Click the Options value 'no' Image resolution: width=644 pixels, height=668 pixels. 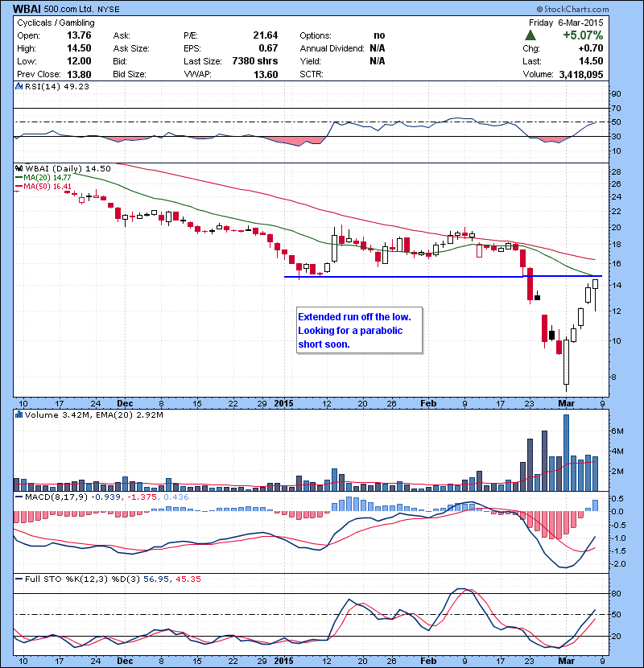pos(379,35)
